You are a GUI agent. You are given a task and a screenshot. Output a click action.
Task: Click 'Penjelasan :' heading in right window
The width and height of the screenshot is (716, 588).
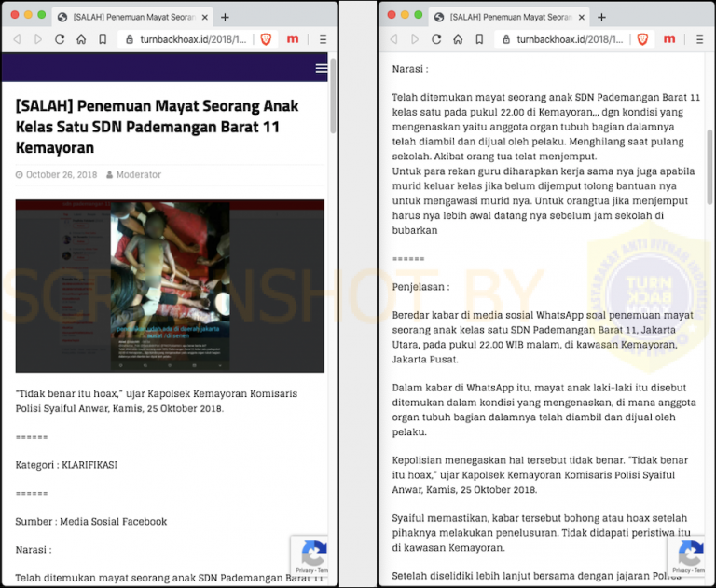(x=421, y=287)
